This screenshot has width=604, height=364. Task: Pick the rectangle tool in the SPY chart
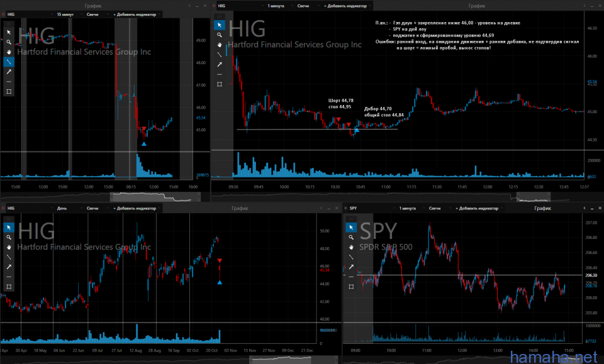351,287
